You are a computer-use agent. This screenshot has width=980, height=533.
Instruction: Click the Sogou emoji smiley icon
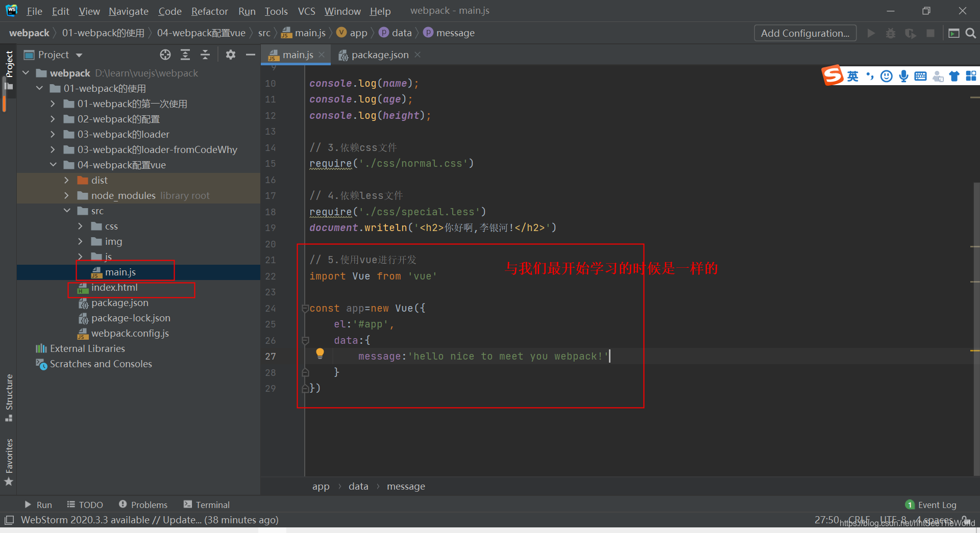[887, 76]
